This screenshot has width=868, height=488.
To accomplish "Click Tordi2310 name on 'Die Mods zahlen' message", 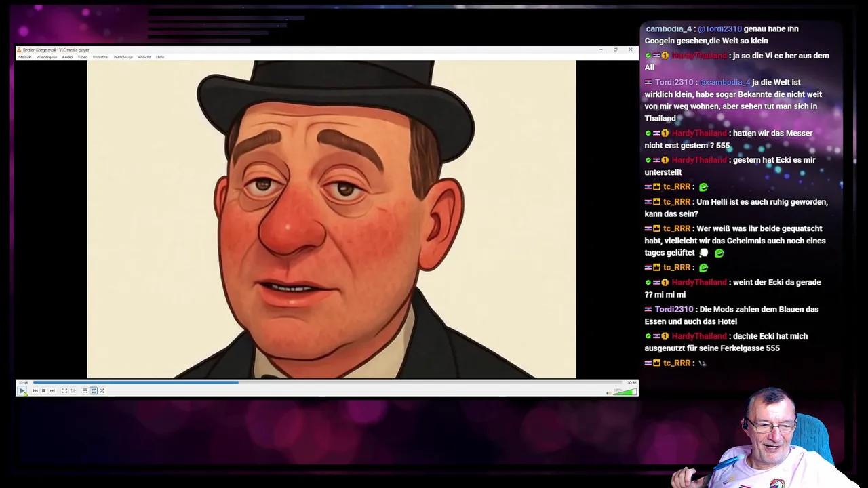I will point(674,310).
